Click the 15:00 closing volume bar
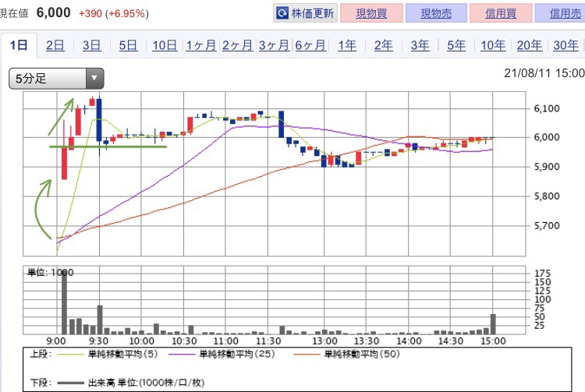Viewport: 585px width, 392px height. [x=493, y=324]
